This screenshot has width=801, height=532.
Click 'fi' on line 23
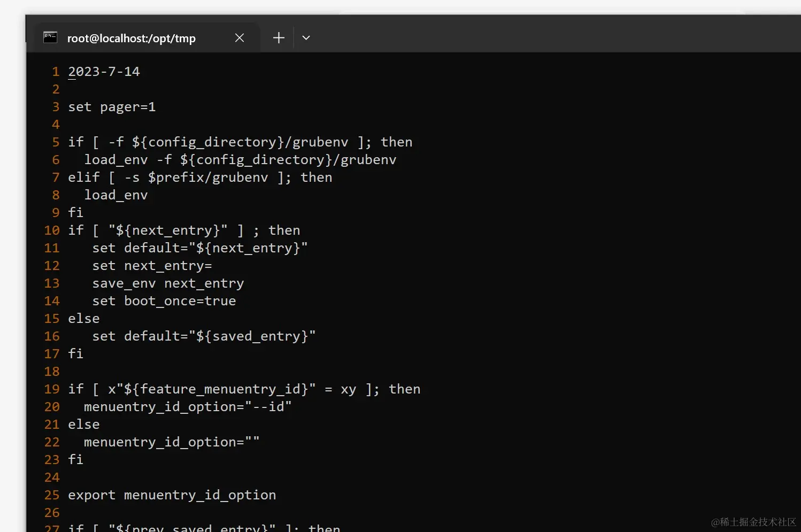coord(75,460)
